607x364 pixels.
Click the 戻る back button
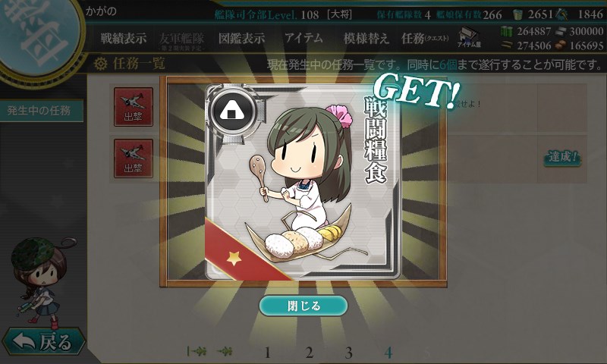coord(43,341)
